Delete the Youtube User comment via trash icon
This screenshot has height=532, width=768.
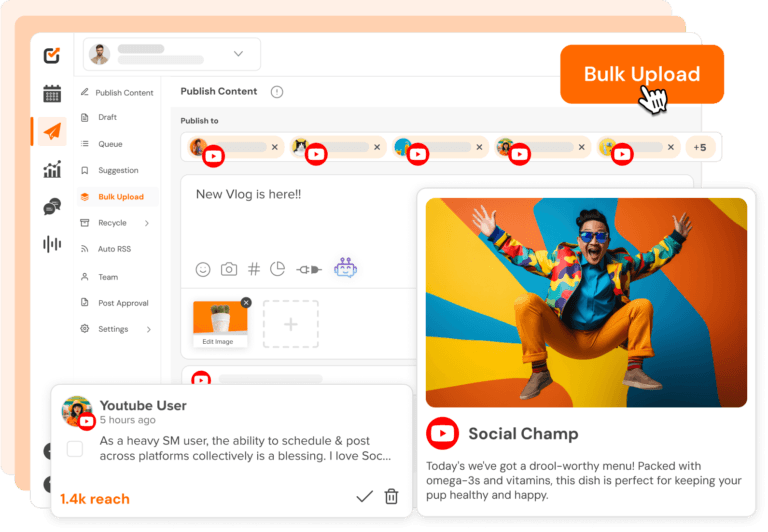[391, 497]
